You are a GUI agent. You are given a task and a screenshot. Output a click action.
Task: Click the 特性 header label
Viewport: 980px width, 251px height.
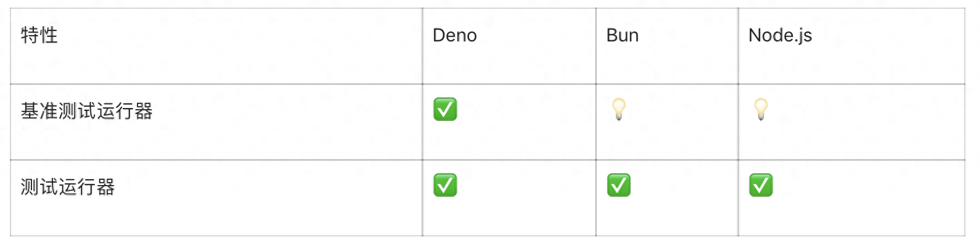(39, 35)
